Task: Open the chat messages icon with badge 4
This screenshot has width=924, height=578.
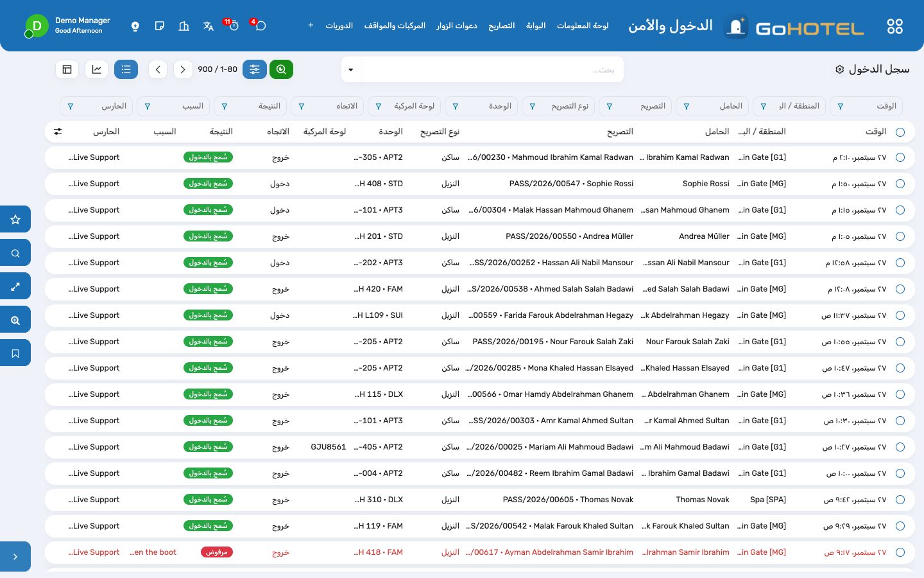Action: (260, 26)
